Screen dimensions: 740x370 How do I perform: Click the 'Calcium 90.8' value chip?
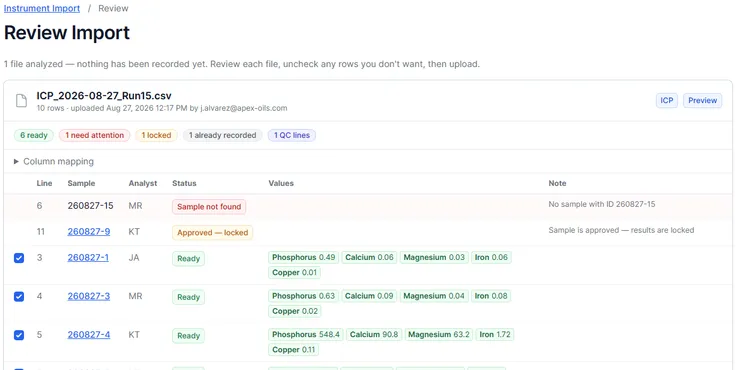(374, 335)
